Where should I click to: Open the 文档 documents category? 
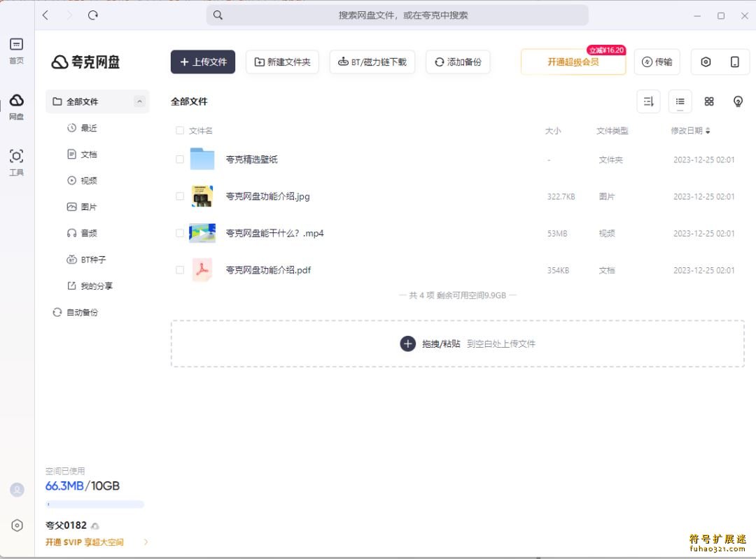tap(82, 154)
